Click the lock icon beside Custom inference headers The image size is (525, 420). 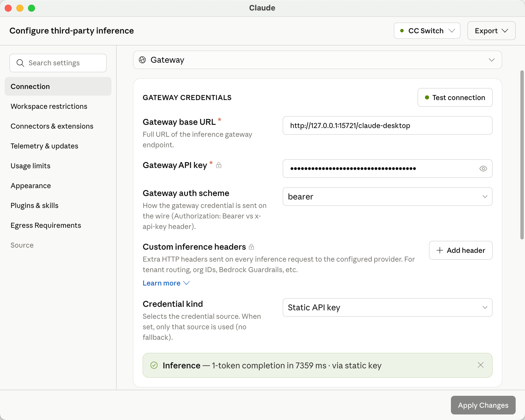click(x=251, y=247)
